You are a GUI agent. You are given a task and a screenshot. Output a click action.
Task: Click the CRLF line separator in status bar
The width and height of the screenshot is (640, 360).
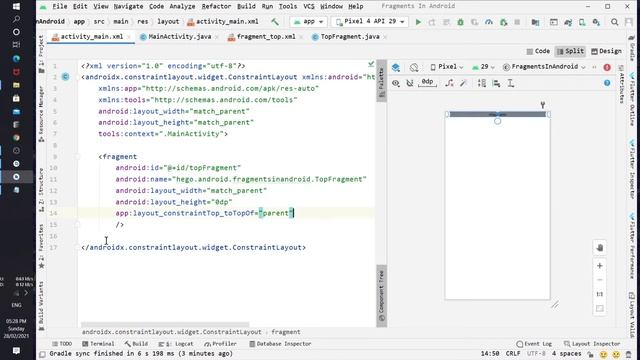point(513,354)
